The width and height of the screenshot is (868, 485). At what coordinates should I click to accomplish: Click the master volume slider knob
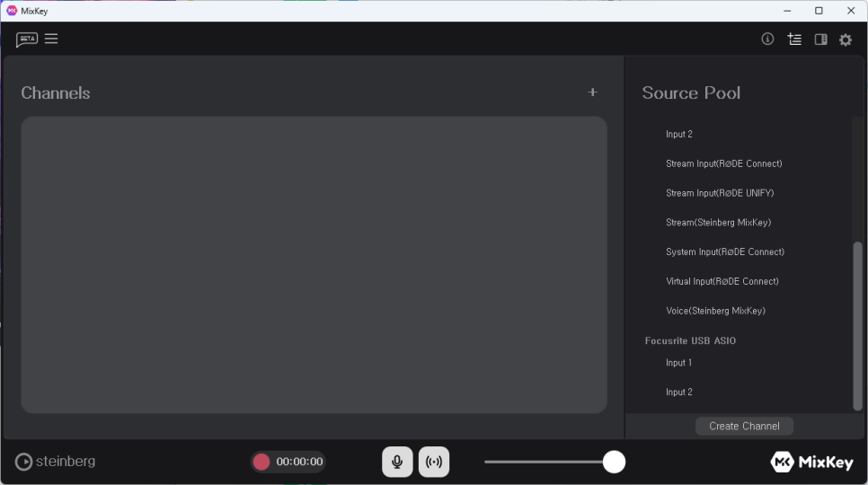point(614,462)
